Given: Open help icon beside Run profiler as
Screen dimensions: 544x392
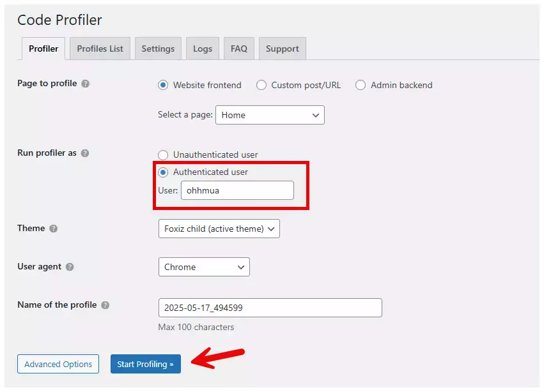Looking at the screenshot, I should pos(85,153).
